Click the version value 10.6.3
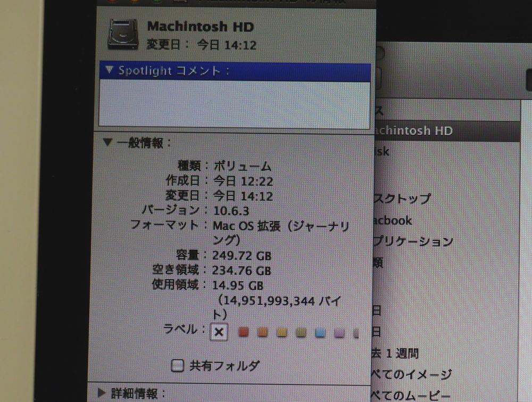 pyautogui.click(x=231, y=211)
